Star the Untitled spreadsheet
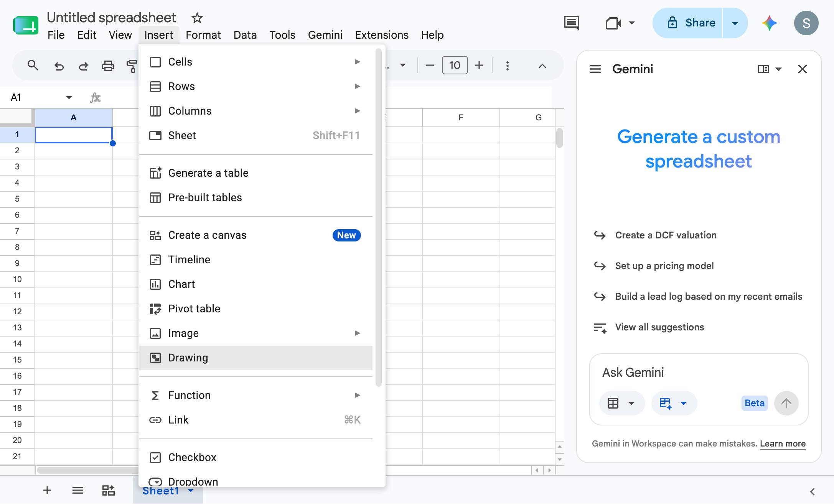This screenshot has width=834, height=504. click(x=197, y=18)
